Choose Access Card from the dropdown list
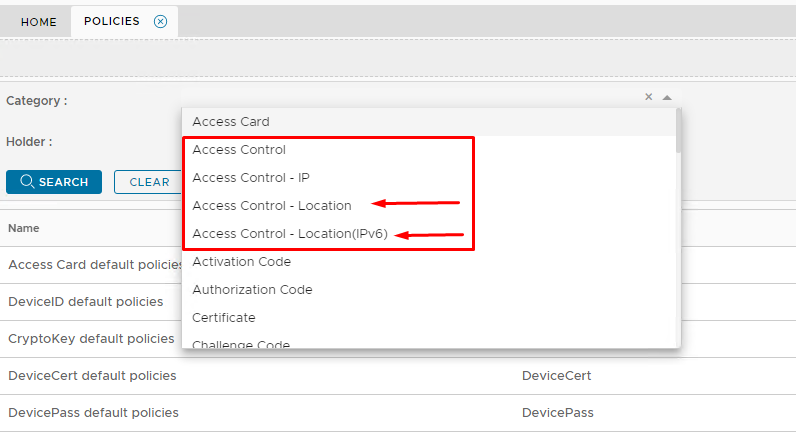Viewport: 796px width, 441px height. [231, 122]
